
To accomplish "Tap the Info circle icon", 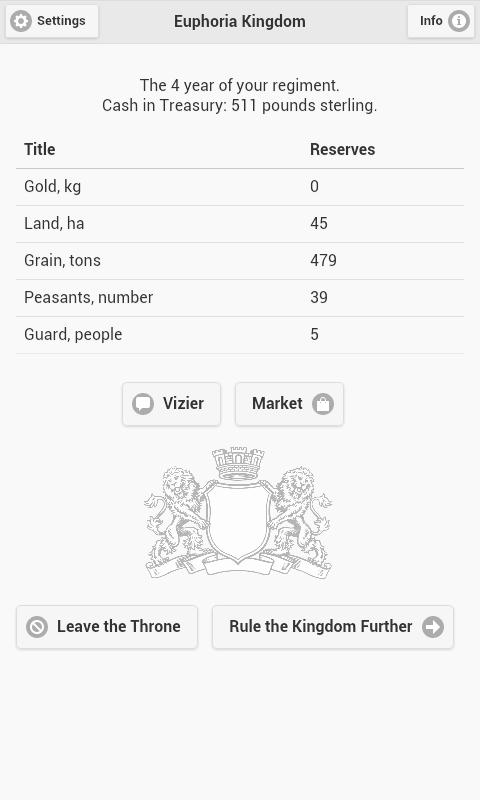I will [459, 21].
